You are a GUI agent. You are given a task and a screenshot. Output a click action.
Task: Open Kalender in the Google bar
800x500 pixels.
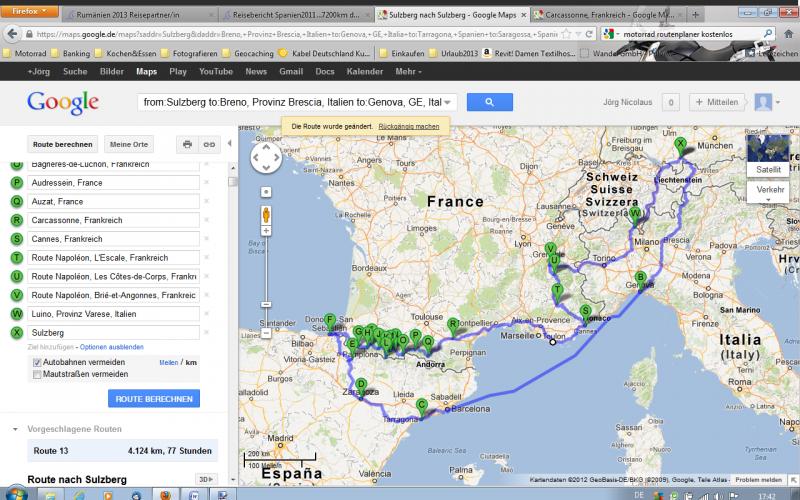click(x=364, y=71)
